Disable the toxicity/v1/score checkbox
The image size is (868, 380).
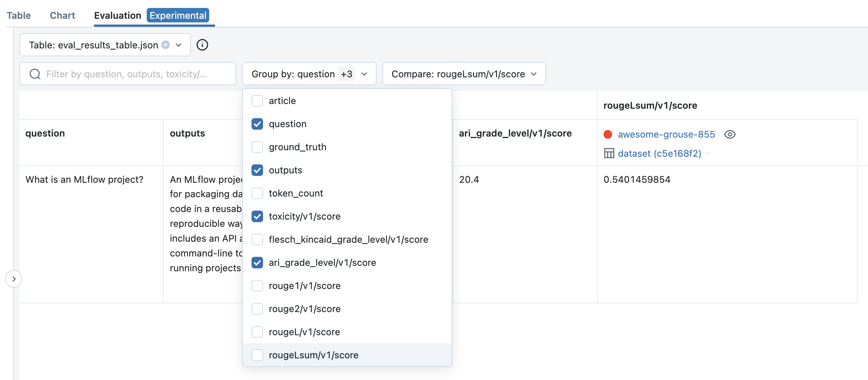coord(257,216)
